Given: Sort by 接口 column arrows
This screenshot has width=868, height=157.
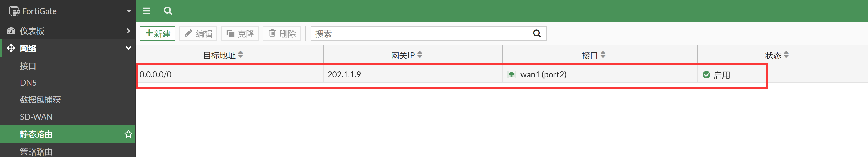Looking at the screenshot, I should [x=603, y=55].
